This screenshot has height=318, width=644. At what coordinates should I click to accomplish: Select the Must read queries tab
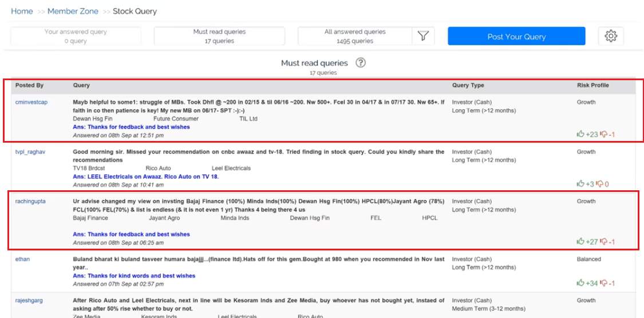point(219,36)
